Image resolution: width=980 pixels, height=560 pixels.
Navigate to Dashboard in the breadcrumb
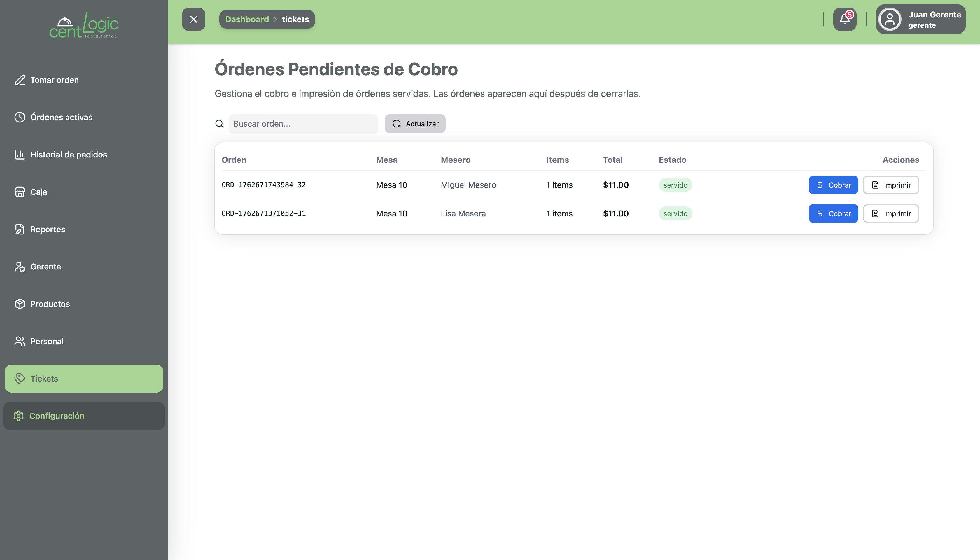(x=247, y=19)
